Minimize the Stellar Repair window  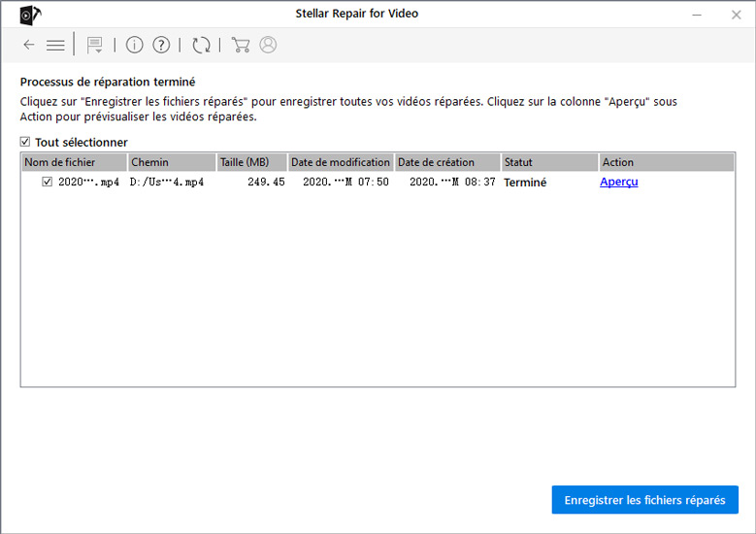click(697, 15)
